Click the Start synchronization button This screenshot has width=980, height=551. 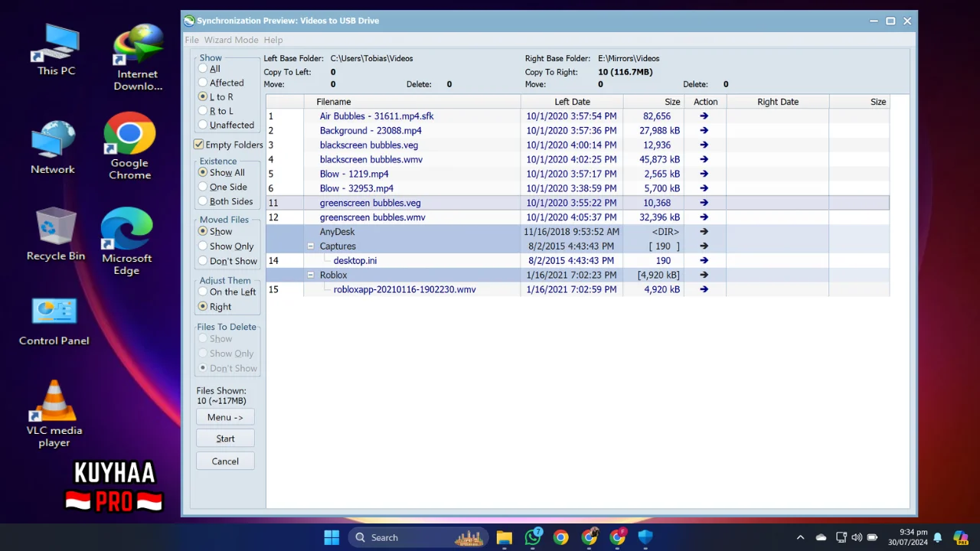[x=225, y=439]
